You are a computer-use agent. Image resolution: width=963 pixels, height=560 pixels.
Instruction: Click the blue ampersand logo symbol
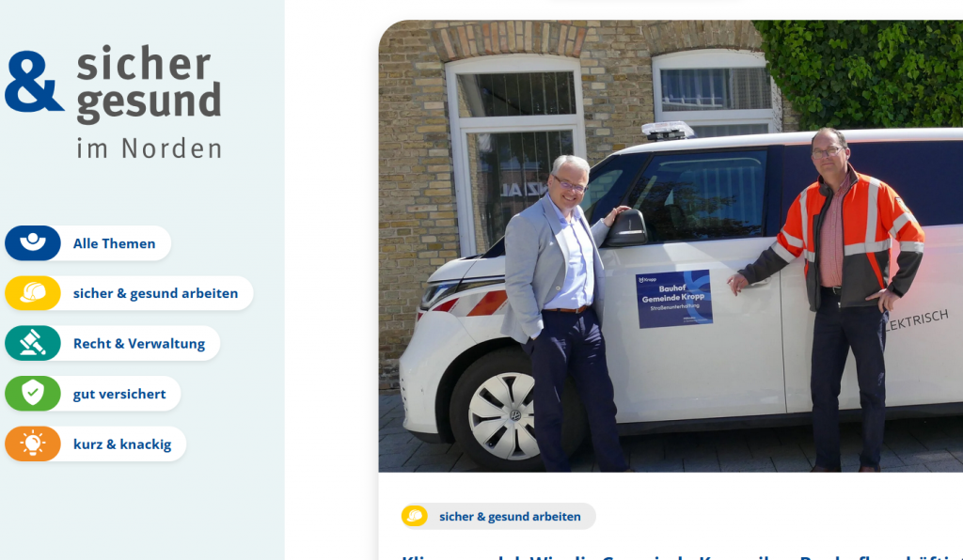coord(34,81)
